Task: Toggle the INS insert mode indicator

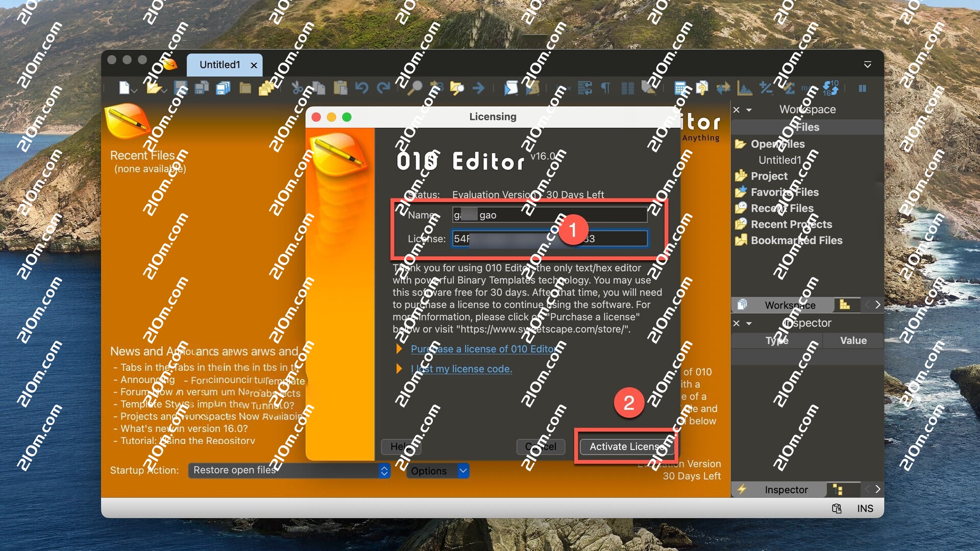Action: (865, 509)
